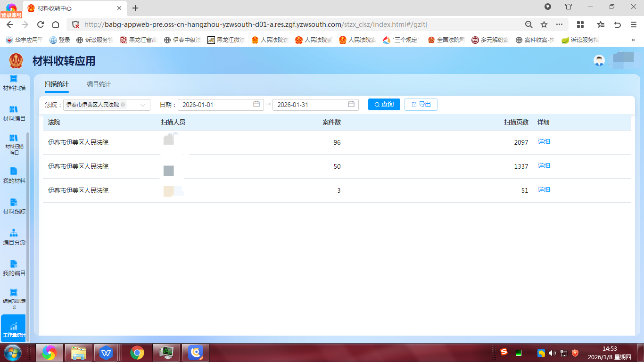Screen dimensions: 644x362
Task: Expand the browser bookmarks overflow chevron
Action: pyautogui.click(x=633, y=40)
